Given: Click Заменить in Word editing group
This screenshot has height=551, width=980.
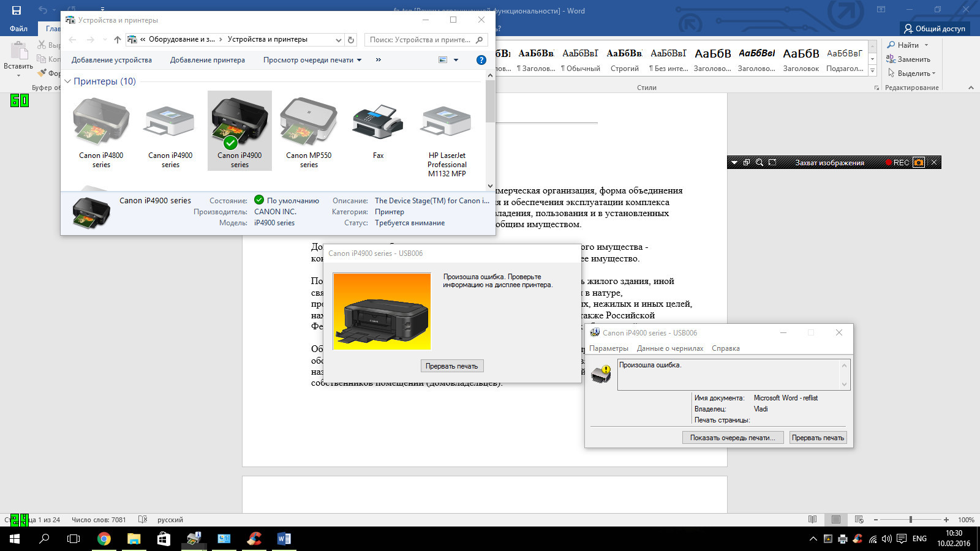Looking at the screenshot, I should [x=908, y=59].
